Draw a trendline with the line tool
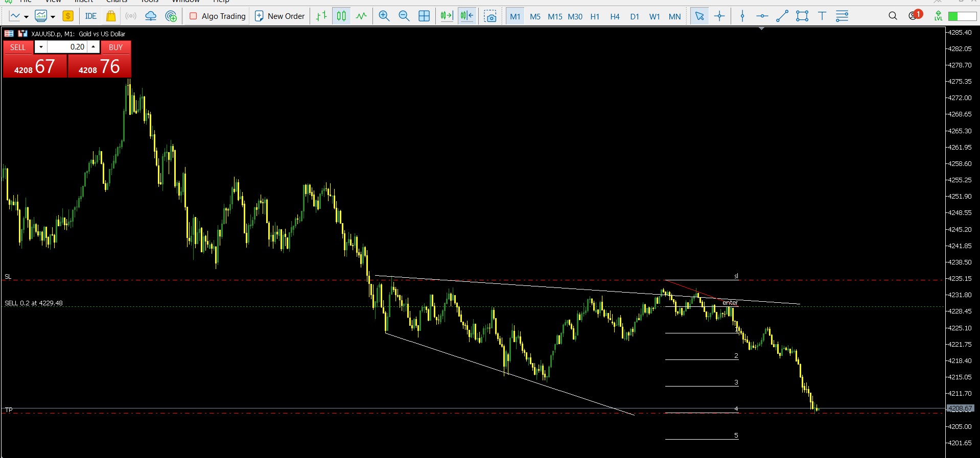The width and height of the screenshot is (980, 458). pos(782,16)
